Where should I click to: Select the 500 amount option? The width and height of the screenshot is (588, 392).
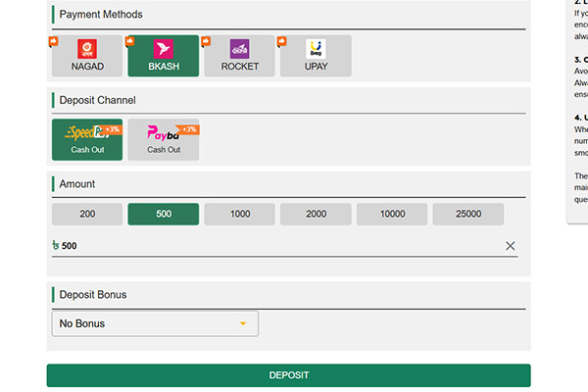click(x=163, y=214)
